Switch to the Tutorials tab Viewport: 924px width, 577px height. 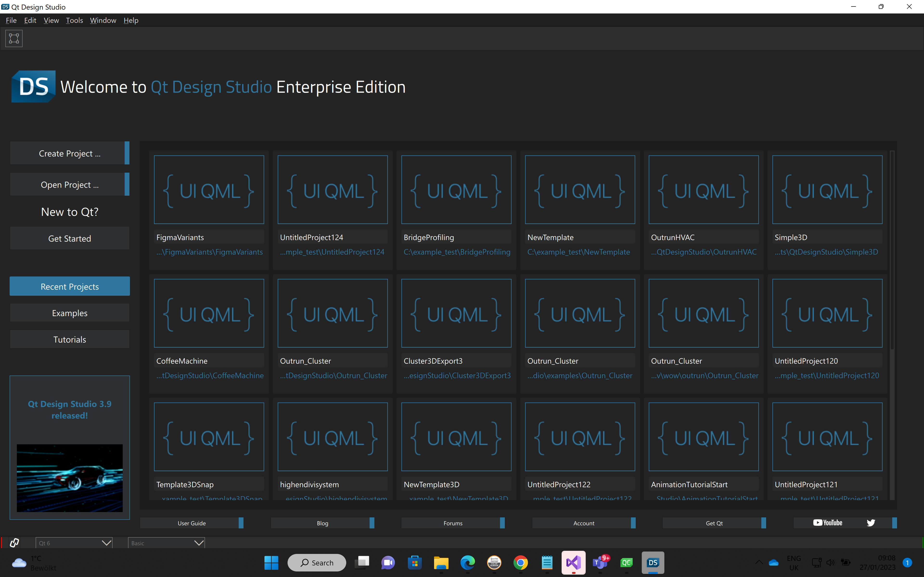(70, 339)
